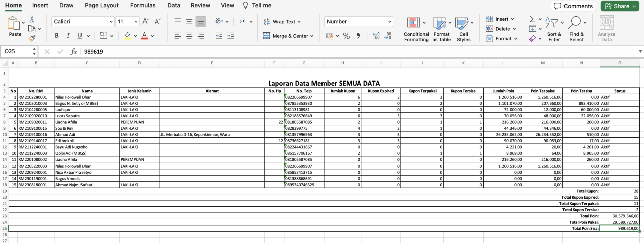Align text to vertical middle
This screenshot has width=644, height=243.
coord(189,21)
